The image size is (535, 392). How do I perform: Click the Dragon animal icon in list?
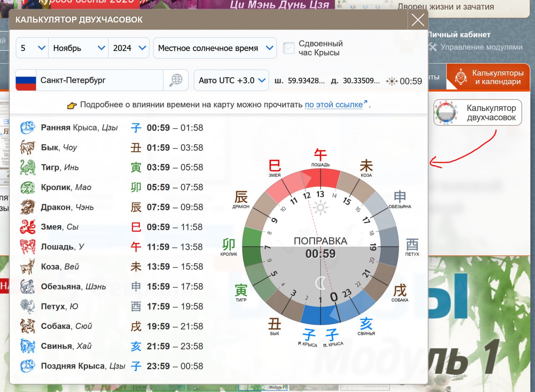[x=28, y=207]
